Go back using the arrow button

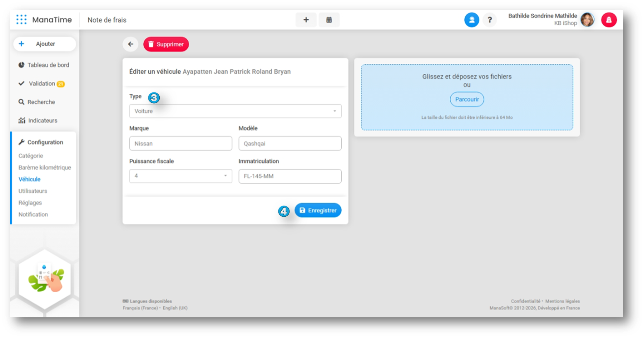click(x=130, y=44)
